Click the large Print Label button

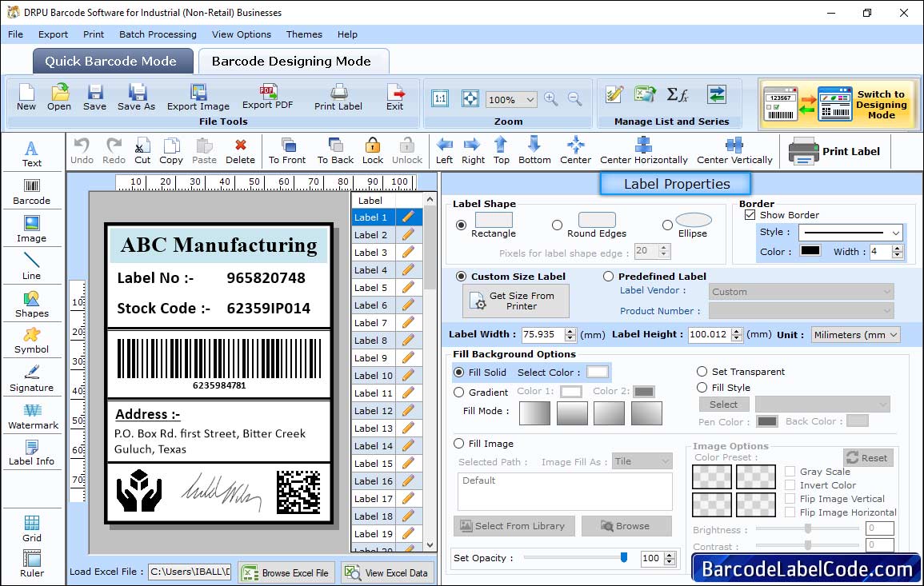pyautogui.click(x=834, y=151)
